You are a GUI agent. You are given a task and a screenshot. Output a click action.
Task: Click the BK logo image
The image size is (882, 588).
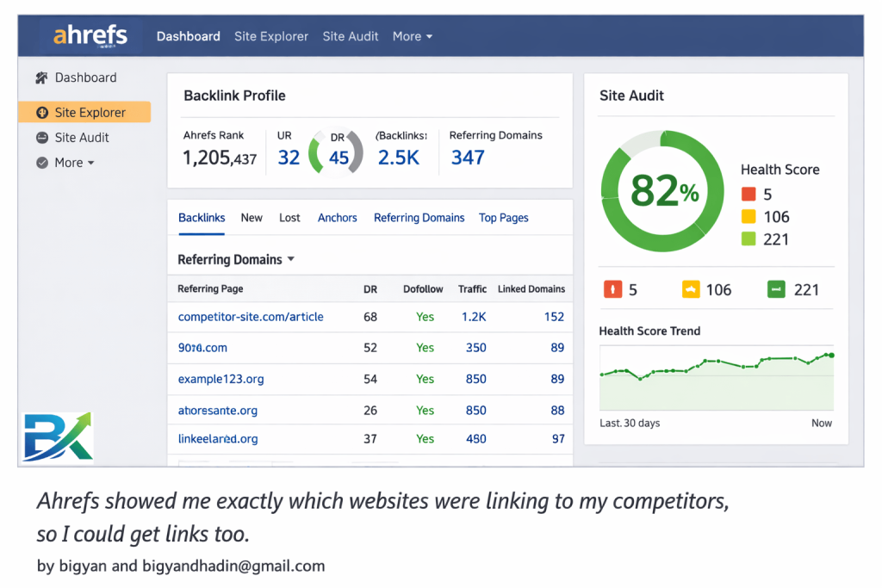(x=58, y=436)
